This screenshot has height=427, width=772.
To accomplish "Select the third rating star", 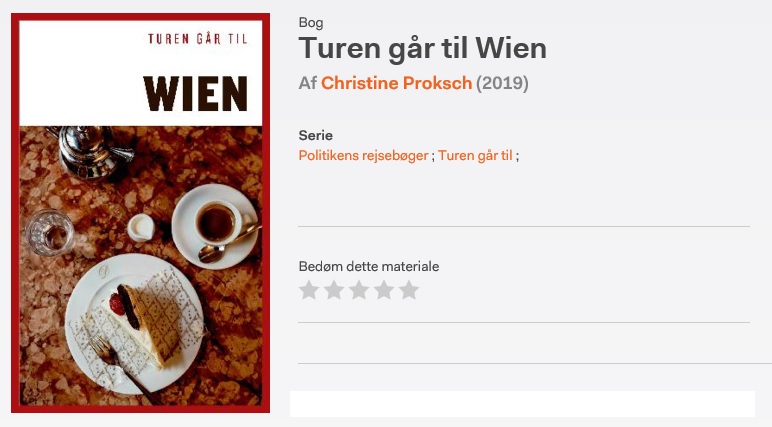I will coord(359,290).
